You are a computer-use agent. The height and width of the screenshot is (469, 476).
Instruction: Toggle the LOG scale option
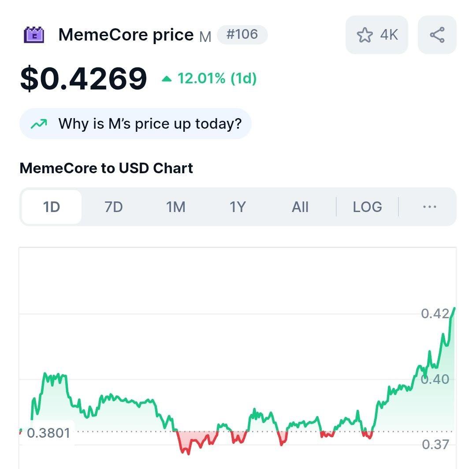367,207
